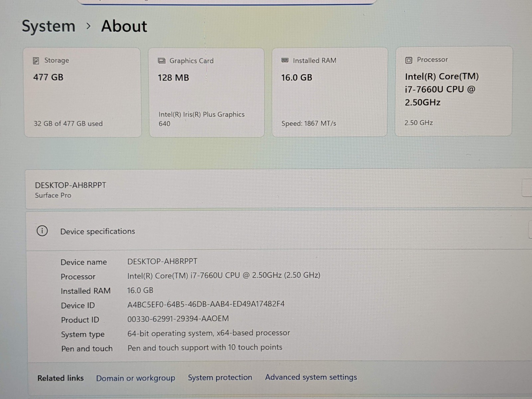Click the Product ID row label
The width and height of the screenshot is (532, 399).
[x=80, y=320]
